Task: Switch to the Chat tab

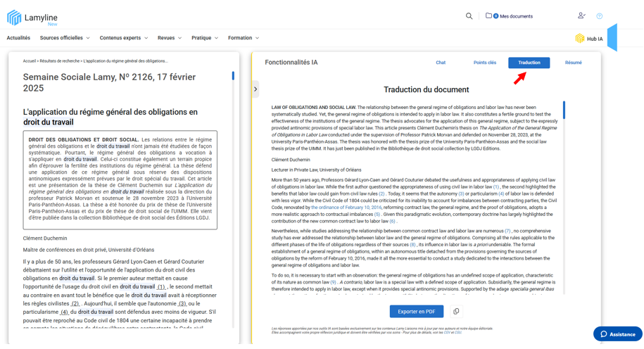Action: 441,63
